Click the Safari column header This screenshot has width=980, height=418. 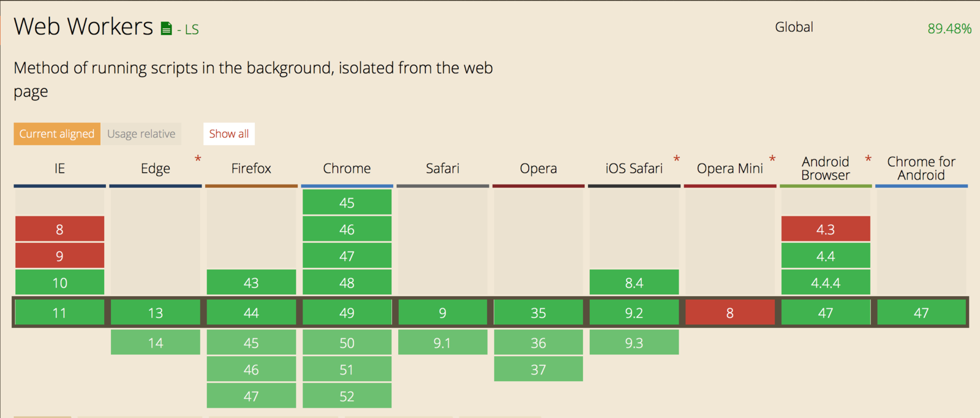click(442, 169)
